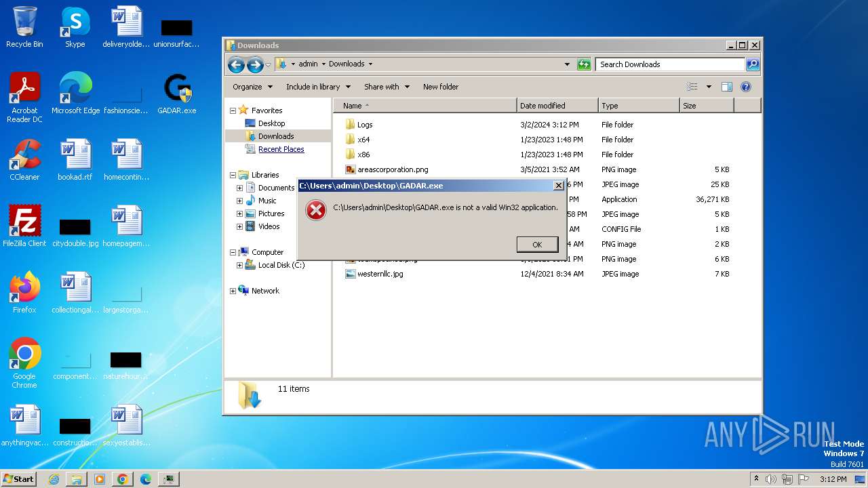This screenshot has width=868, height=488.
Task: Expand Local Disk (C:) node
Action: pyautogui.click(x=239, y=265)
